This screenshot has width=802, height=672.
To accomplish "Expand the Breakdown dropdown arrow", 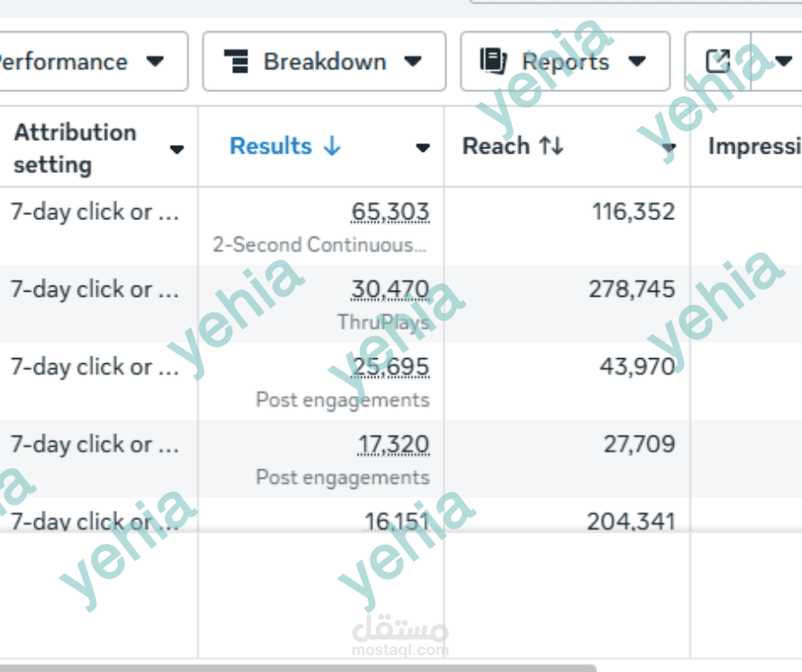I will click(x=413, y=61).
